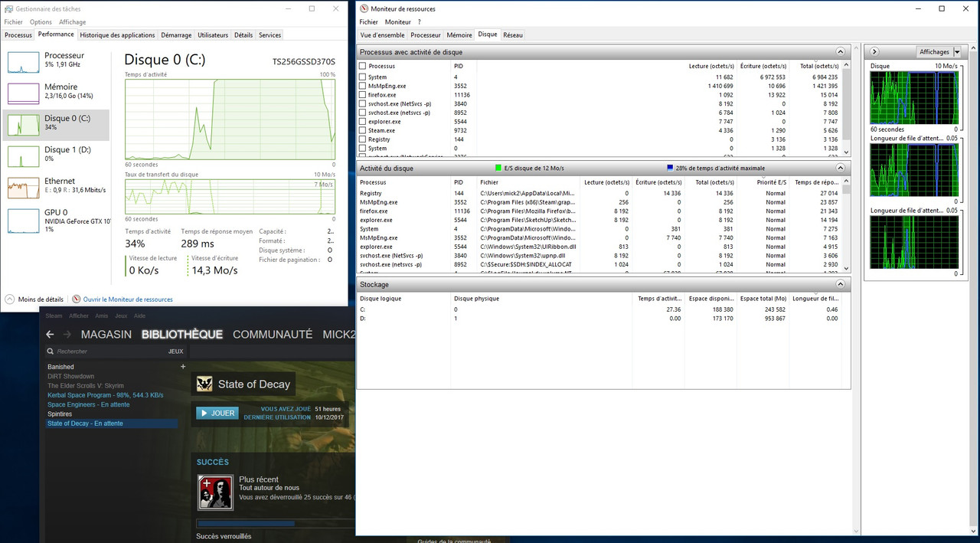Switch to Détails tab in Task Manager
The width and height of the screenshot is (980, 543).
[x=243, y=35]
